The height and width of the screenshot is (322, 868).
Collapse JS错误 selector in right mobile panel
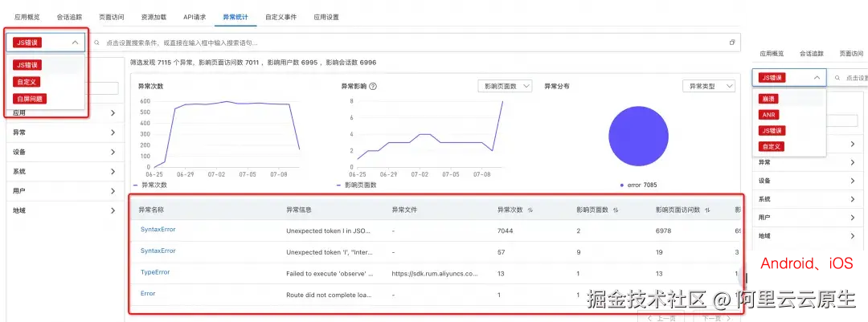789,78
